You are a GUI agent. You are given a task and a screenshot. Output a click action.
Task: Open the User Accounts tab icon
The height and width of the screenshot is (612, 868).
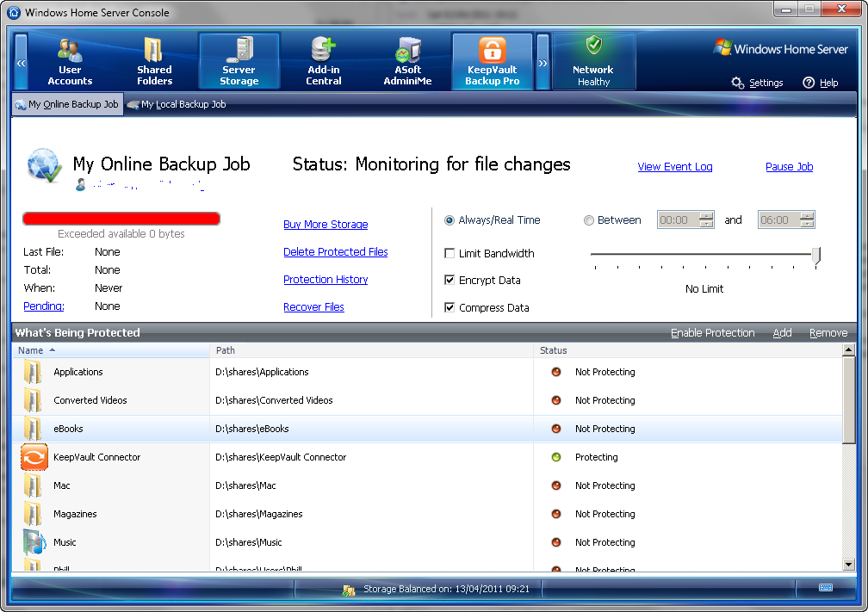[70, 50]
